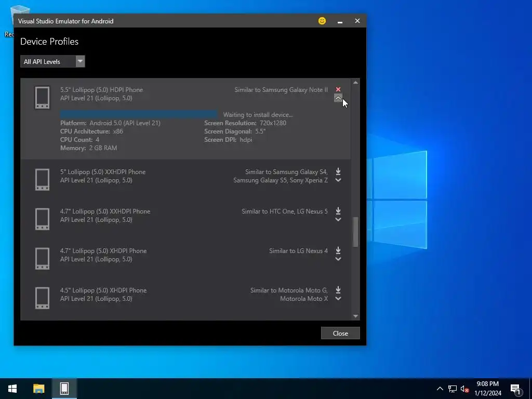532x399 pixels.
Task: Open network status tray icon
Action: [453, 389]
